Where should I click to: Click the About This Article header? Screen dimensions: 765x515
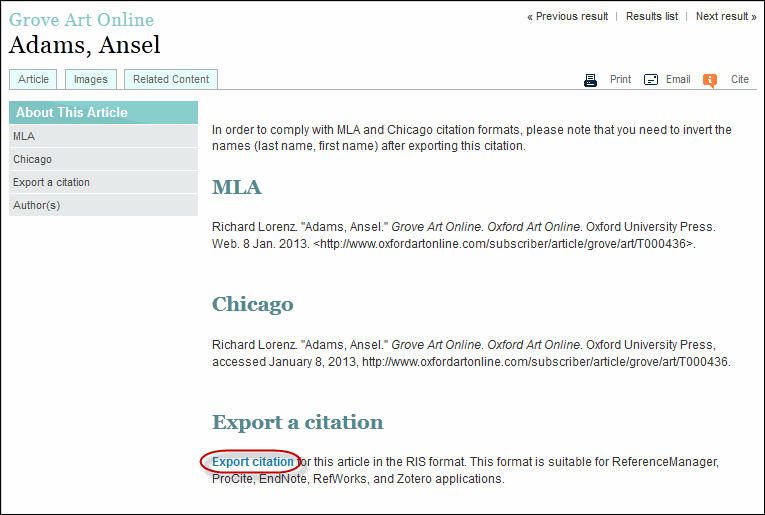[x=103, y=112]
